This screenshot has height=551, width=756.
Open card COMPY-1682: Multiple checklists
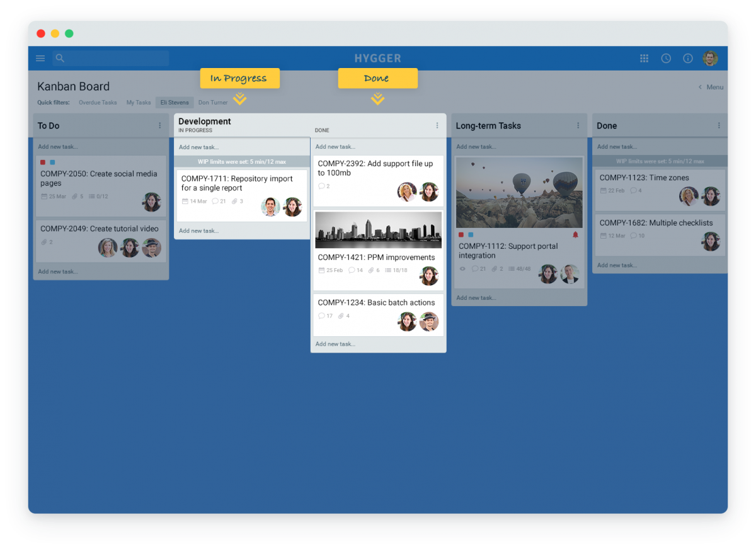pos(660,235)
